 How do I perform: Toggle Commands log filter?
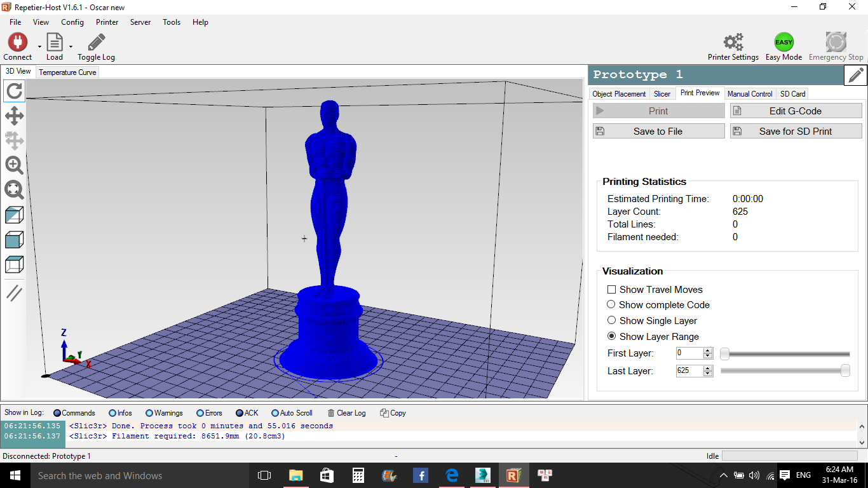pos(74,413)
